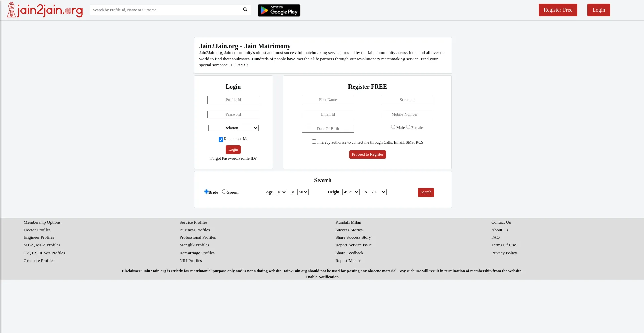Open Service Profiles link
Screen dimensions: 644x333
pyautogui.click(x=194, y=222)
